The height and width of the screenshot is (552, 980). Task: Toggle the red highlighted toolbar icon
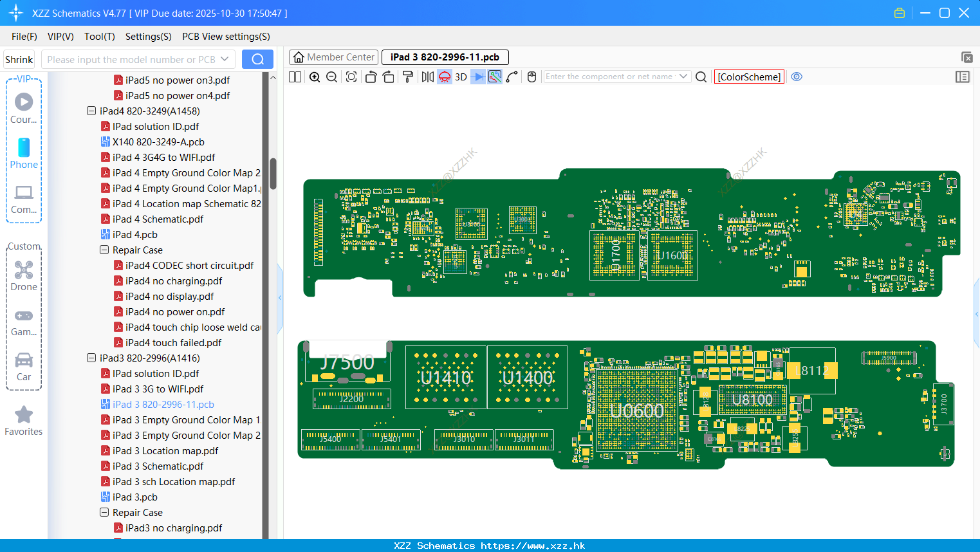[x=445, y=77]
